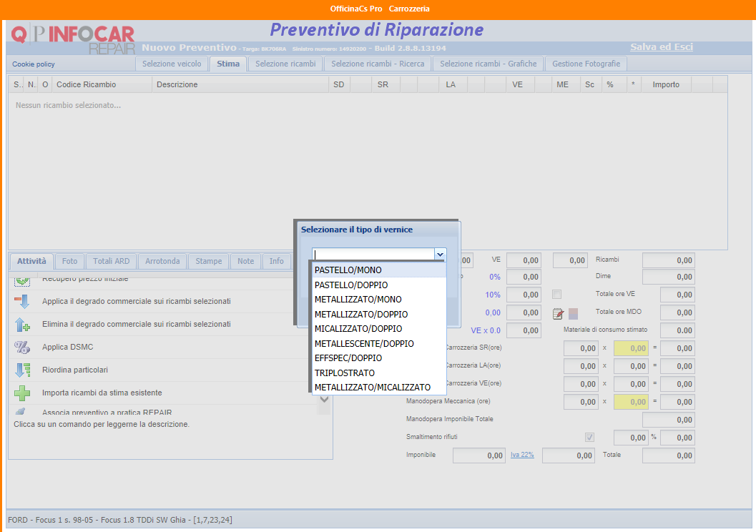Image resolution: width=756 pixels, height=532 pixels.
Task: Toggle the checkbox beside Totale ore VE
Action: (557, 295)
